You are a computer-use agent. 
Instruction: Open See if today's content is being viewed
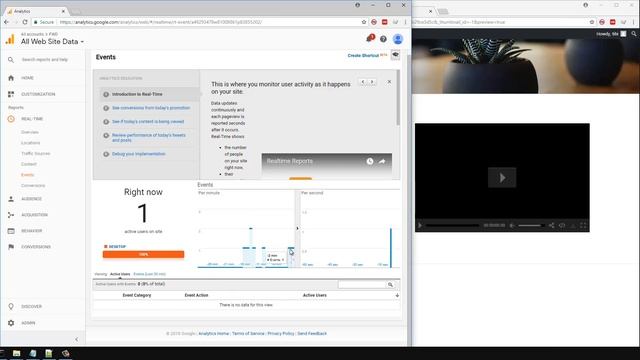point(148,122)
